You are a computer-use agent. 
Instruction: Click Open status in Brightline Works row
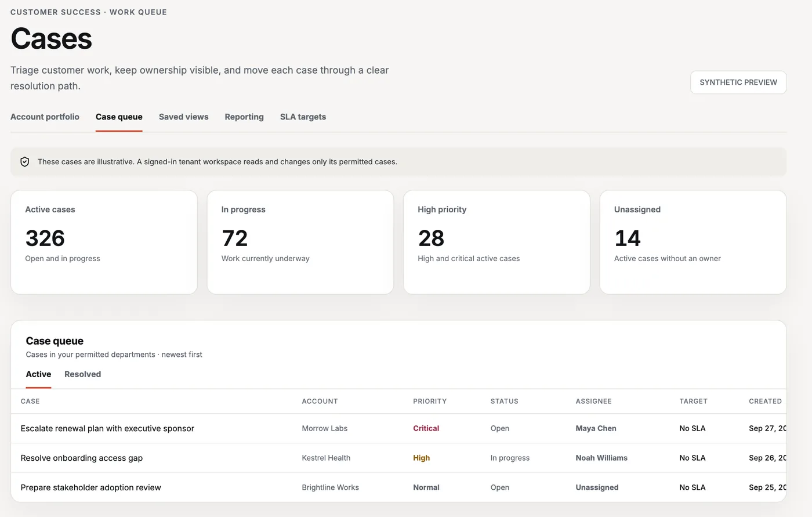(500, 487)
